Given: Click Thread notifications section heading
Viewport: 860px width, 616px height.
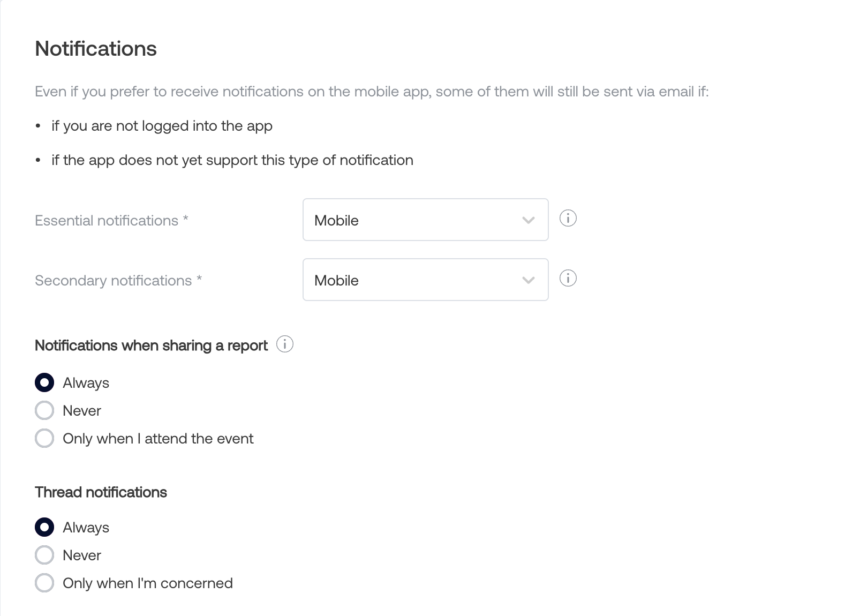Looking at the screenshot, I should (101, 492).
